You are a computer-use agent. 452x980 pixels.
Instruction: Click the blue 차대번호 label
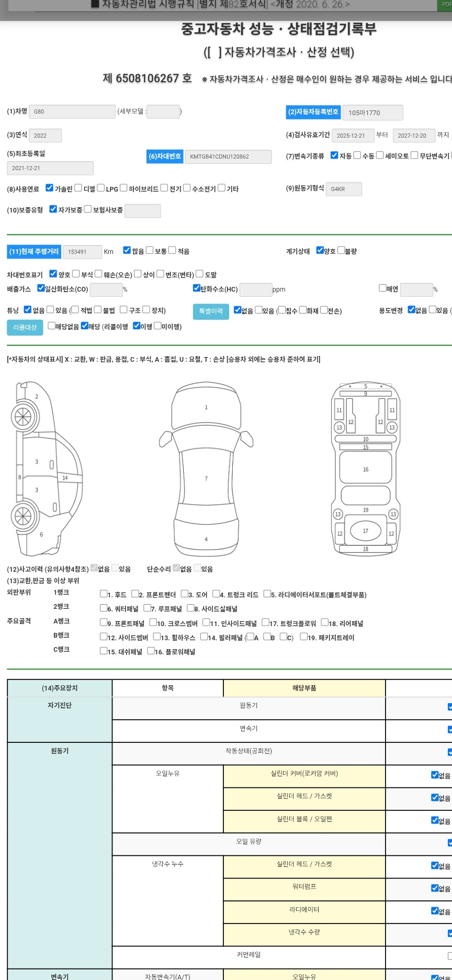(165, 157)
